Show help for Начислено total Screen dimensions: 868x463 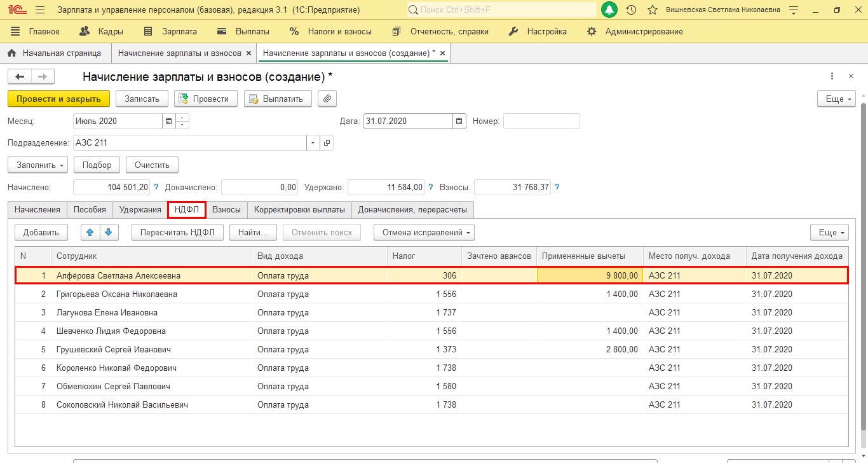156,188
